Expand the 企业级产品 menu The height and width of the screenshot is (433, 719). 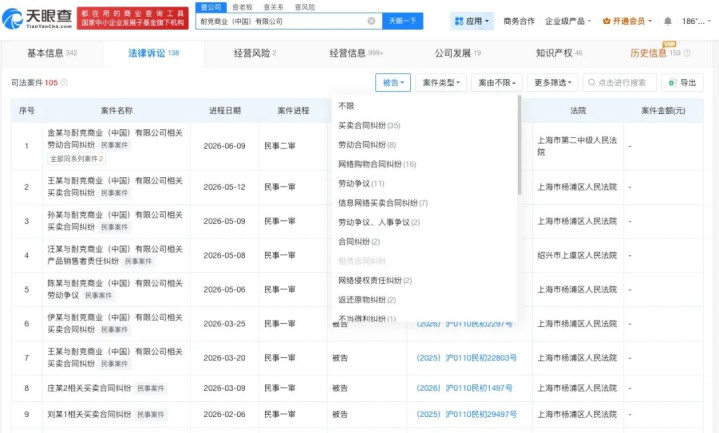[x=568, y=21]
